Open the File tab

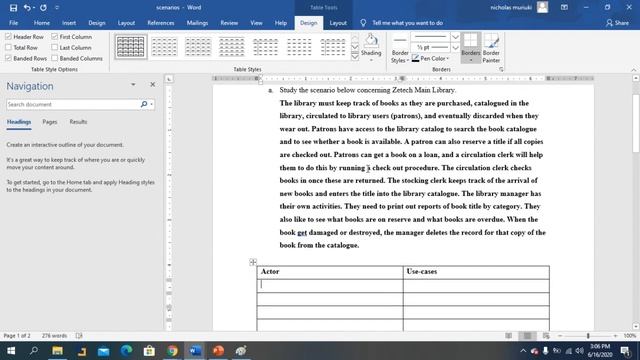coord(13,23)
